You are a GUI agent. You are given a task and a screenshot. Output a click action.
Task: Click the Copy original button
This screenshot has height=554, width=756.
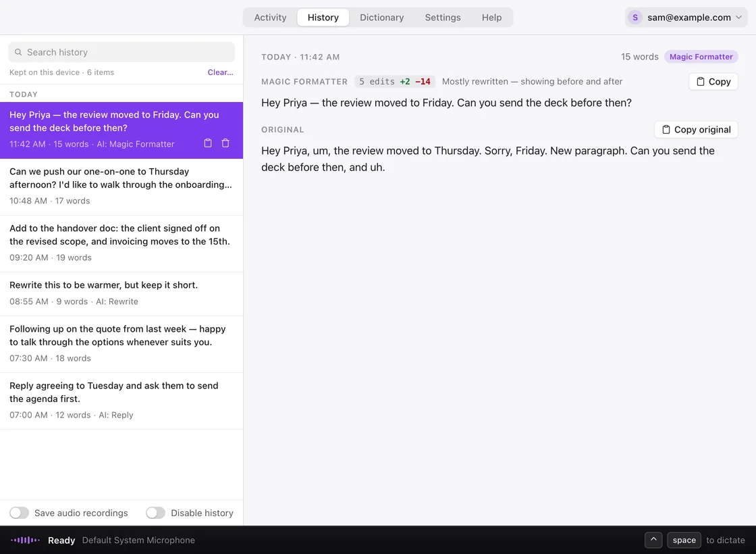696,129
